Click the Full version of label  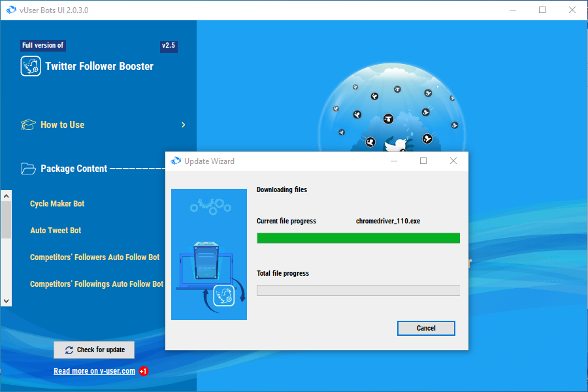tap(42, 45)
